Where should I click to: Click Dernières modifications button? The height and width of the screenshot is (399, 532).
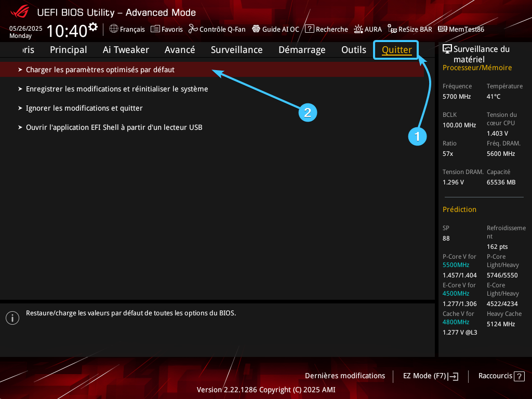point(345,376)
